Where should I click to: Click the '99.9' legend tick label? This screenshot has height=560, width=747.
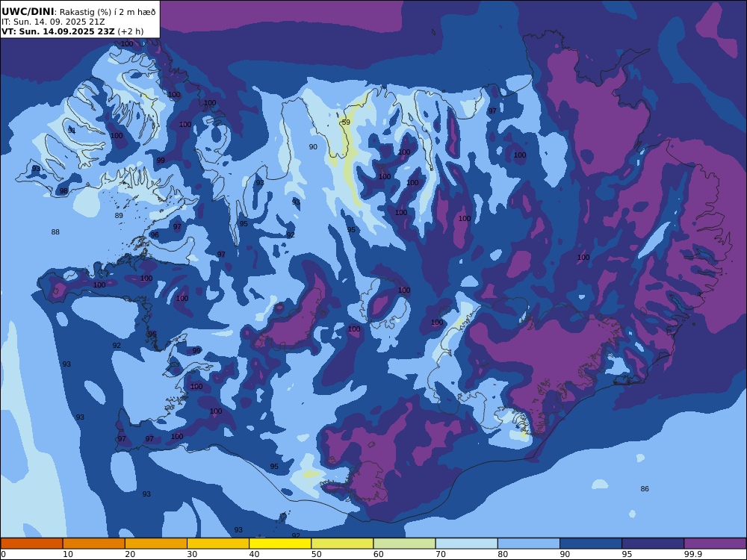(692, 554)
